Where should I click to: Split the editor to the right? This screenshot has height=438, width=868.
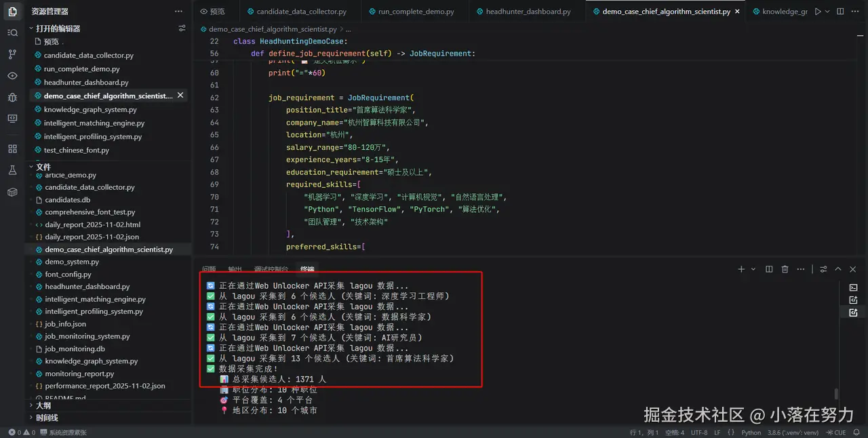(x=840, y=12)
